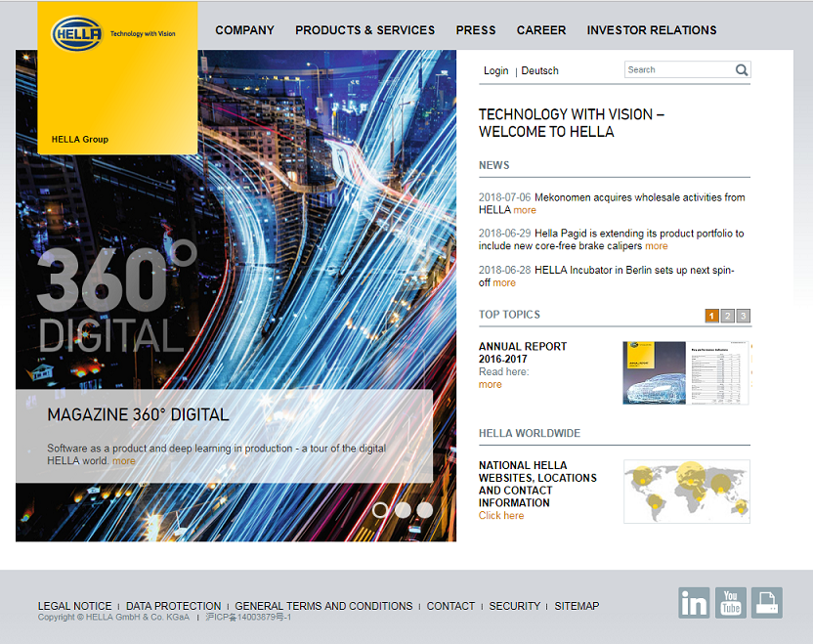Select the third carousel slide dot

click(x=425, y=510)
